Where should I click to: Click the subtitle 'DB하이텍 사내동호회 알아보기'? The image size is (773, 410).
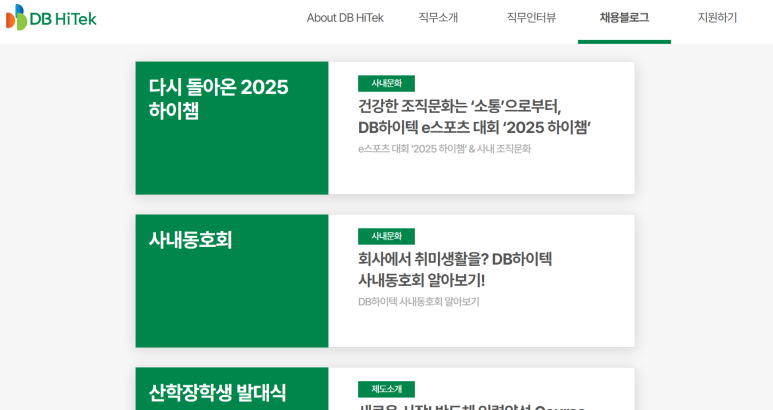coord(419,302)
